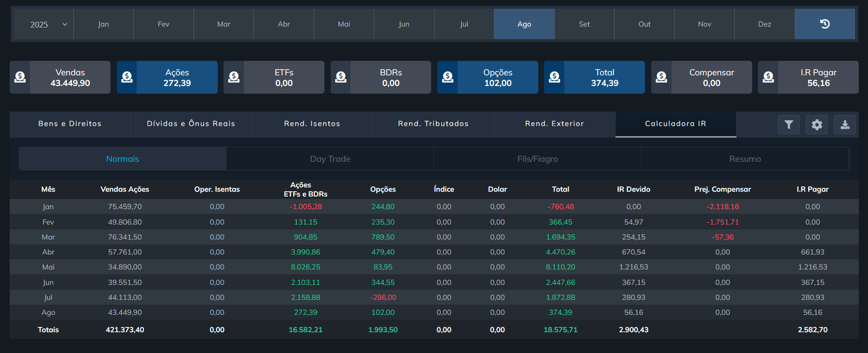Open the filter funnel icon
Viewport: 868px width, 353px height.
(x=789, y=125)
